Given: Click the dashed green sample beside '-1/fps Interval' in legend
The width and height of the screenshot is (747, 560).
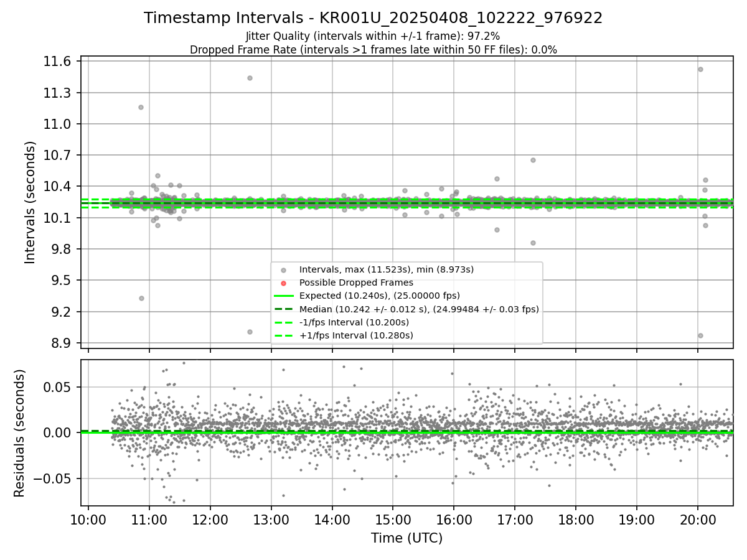Looking at the screenshot, I should click(x=284, y=322).
